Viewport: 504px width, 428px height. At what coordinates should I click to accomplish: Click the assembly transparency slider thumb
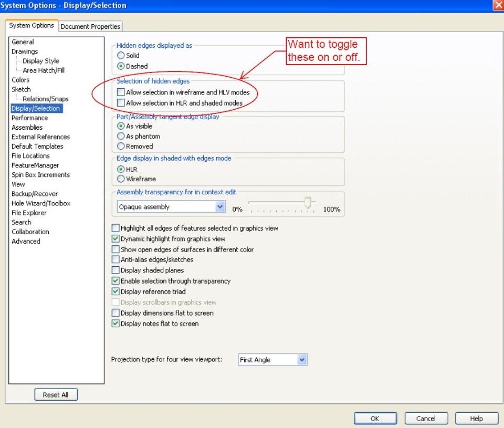(308, 203)
